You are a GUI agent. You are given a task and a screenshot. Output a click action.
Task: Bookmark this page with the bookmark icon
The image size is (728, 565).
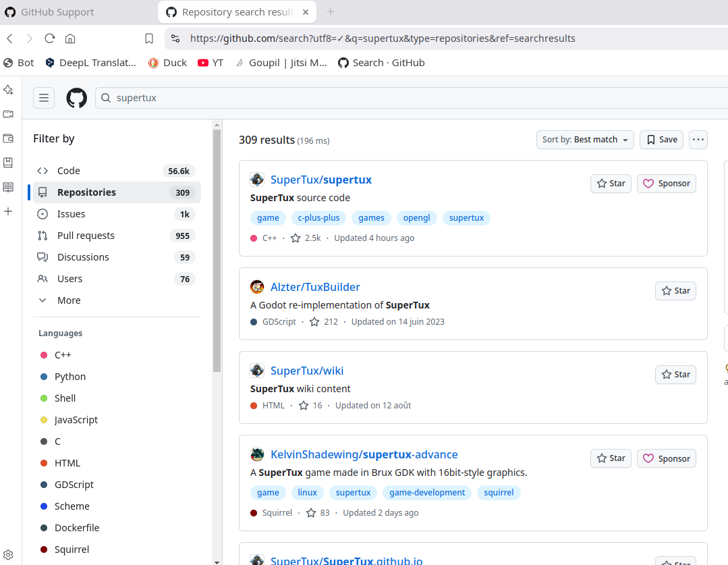pos(149,38)
